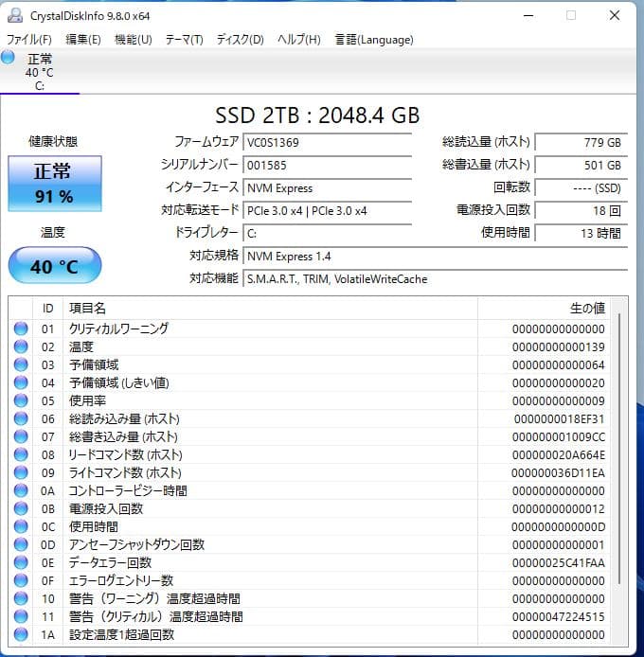
Task: Click raw value 0000000000064
Action: [559, 365]
